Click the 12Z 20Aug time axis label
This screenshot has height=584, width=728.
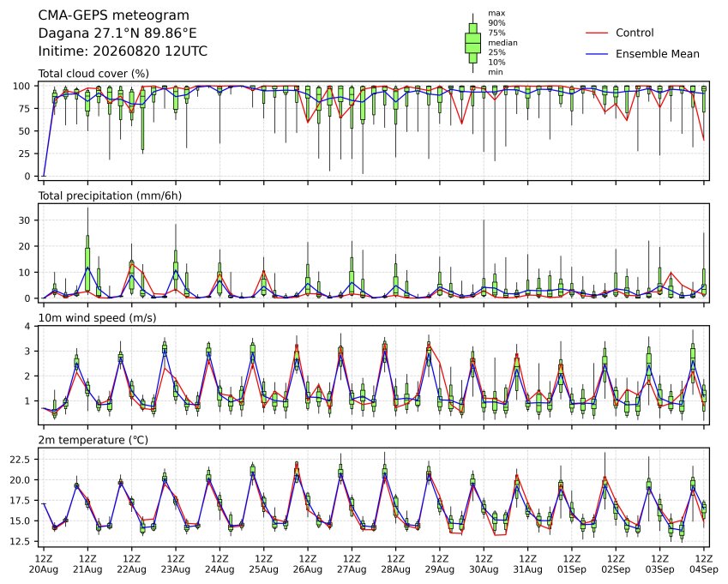click(x=44, y=563)
